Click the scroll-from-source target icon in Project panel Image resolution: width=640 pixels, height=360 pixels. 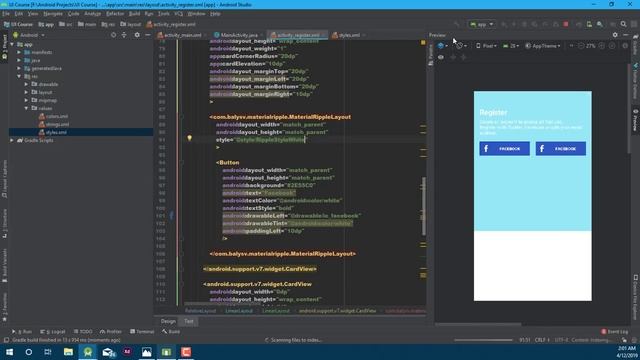point(113,35)
